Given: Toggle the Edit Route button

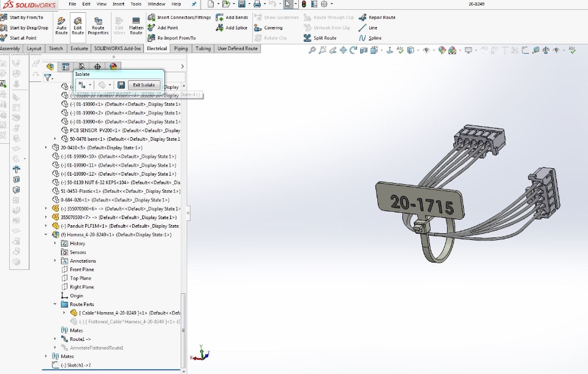Looking at the screenshot, I should [78, 25].
